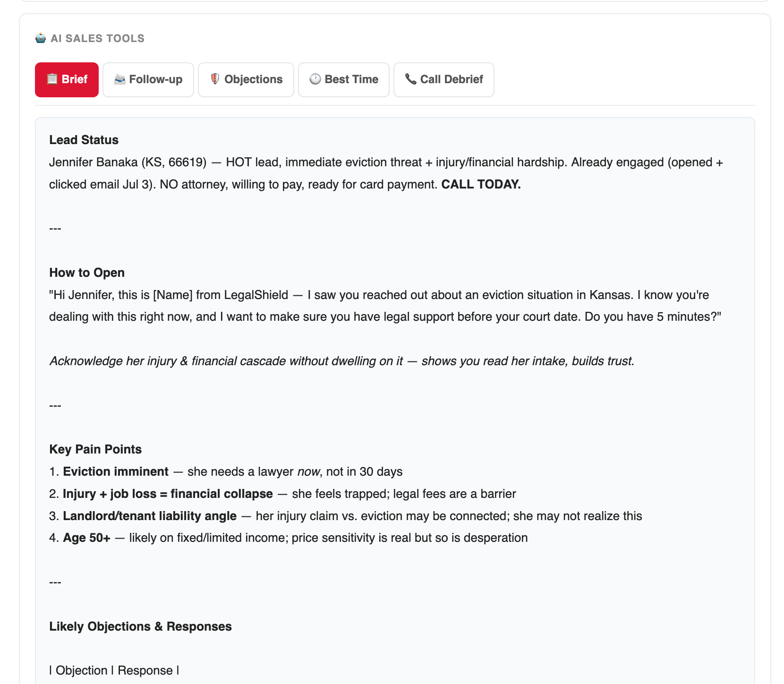Click the Lead Status heading

point(84,140)
